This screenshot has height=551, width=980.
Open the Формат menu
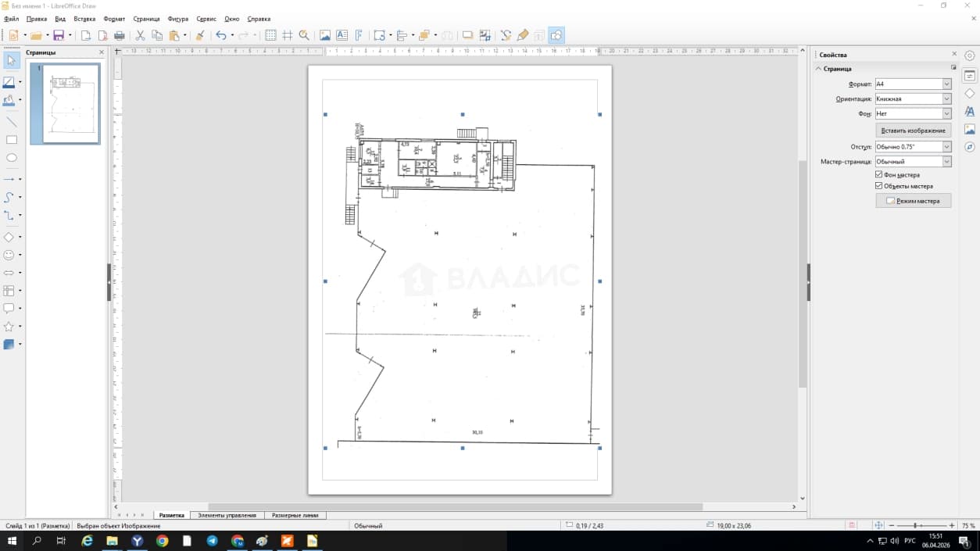tap(114, 19)
